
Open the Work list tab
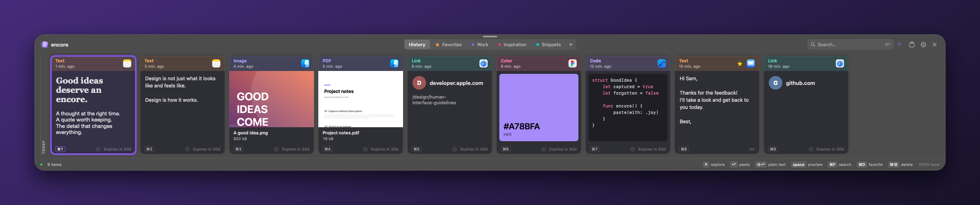(x=480, y=44)
